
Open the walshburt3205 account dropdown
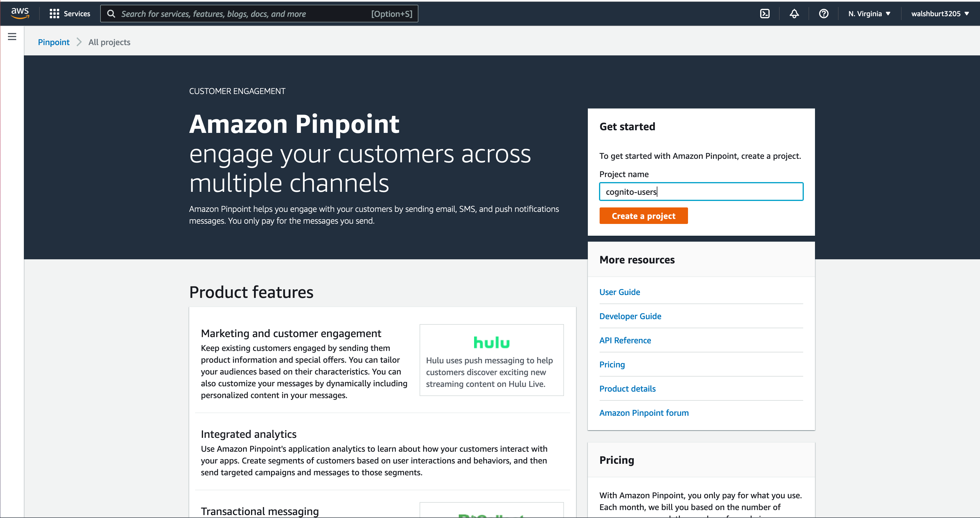click(x=940, y=14)
